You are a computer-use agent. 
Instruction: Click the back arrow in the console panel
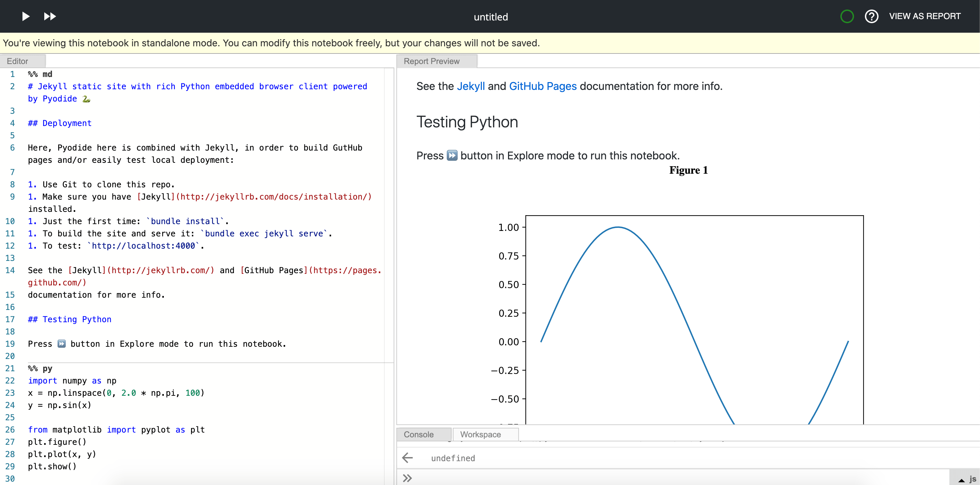pyautogui.click(x=408, y=458)
